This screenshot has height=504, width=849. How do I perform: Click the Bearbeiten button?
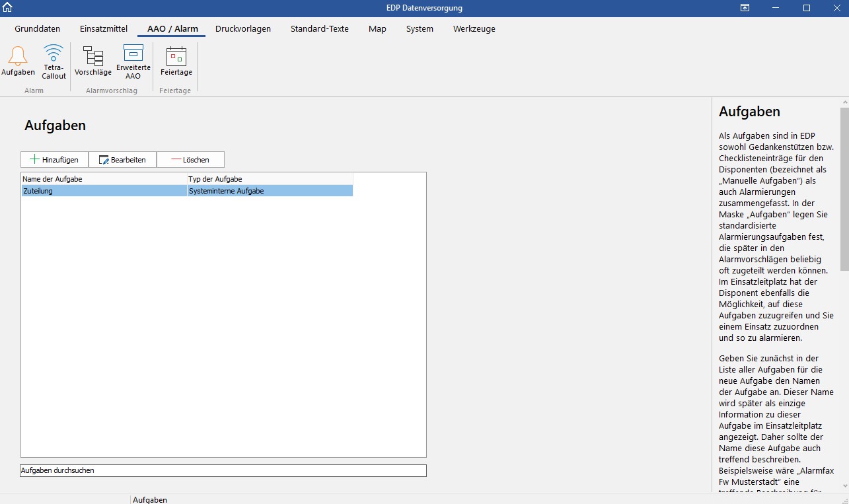click(122, 160)
